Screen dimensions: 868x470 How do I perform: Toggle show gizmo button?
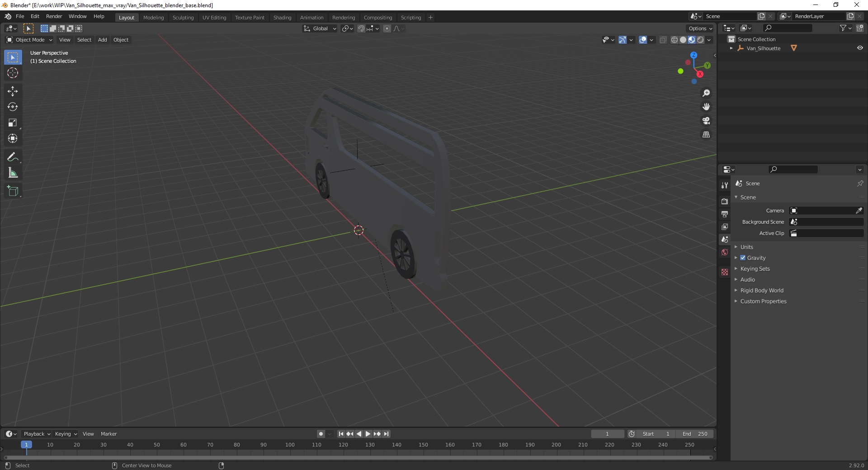[x=623, y=40]
